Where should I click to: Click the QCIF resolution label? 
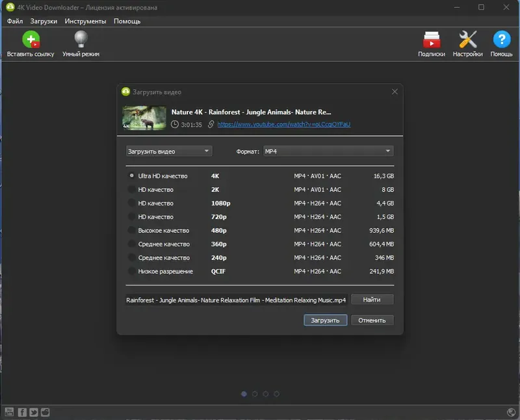[218, 271]
